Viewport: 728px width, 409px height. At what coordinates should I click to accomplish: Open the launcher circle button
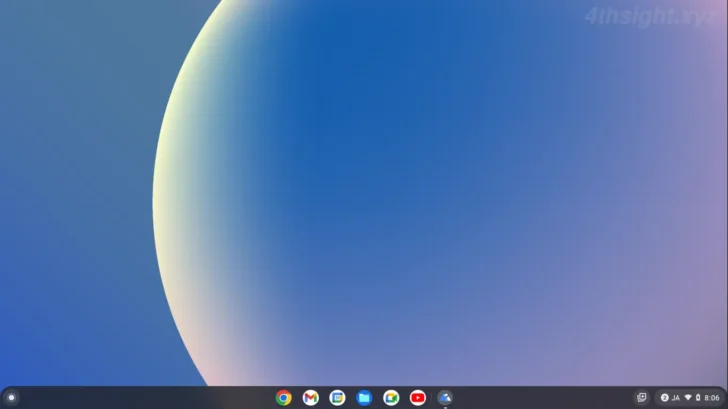pos(12,397)
